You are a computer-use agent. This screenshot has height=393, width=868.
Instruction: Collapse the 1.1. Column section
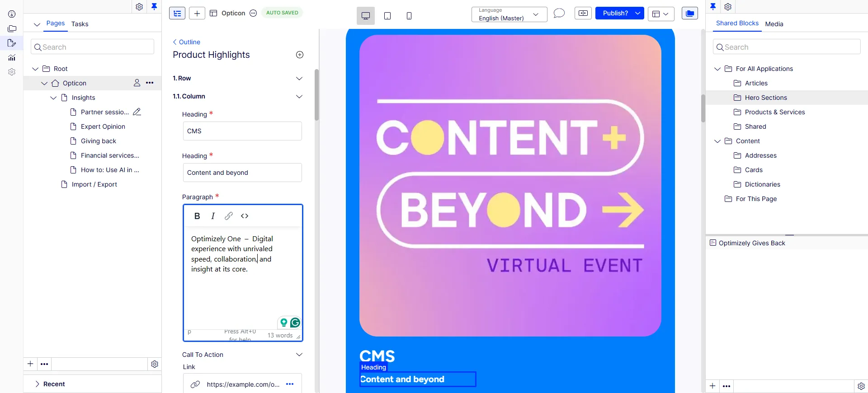click(x=299, y=97)
